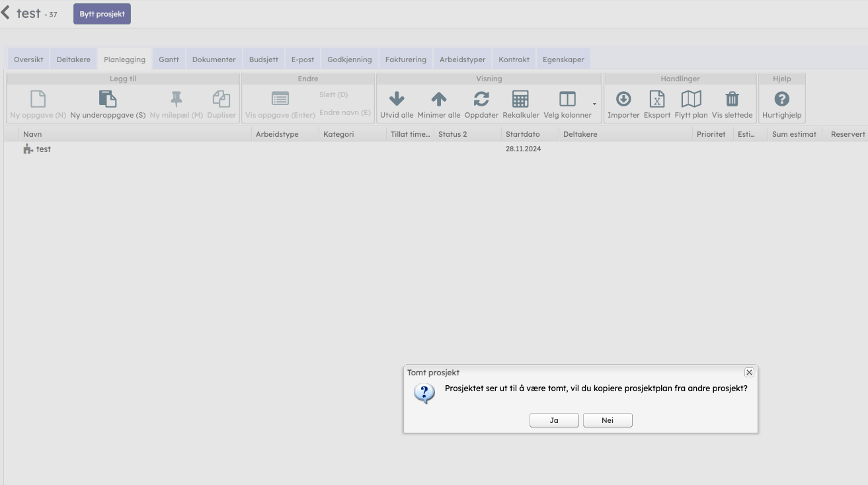Show deleted items with Vis slettede
868x485 pixels.
tap(732, 99)
